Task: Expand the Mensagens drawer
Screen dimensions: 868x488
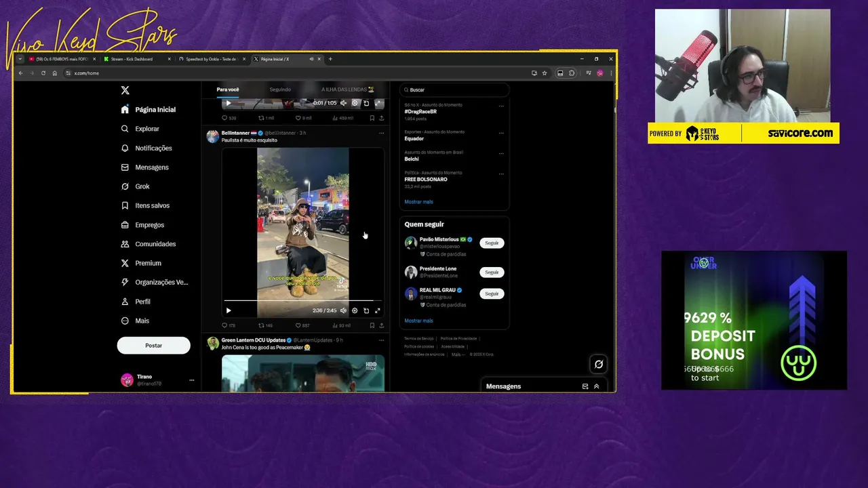Action: 597,386
